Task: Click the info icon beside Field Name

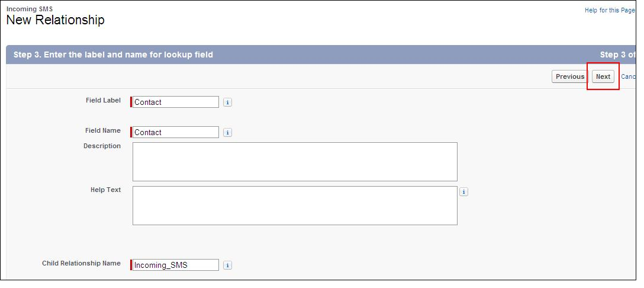Action: click(227, 133)
